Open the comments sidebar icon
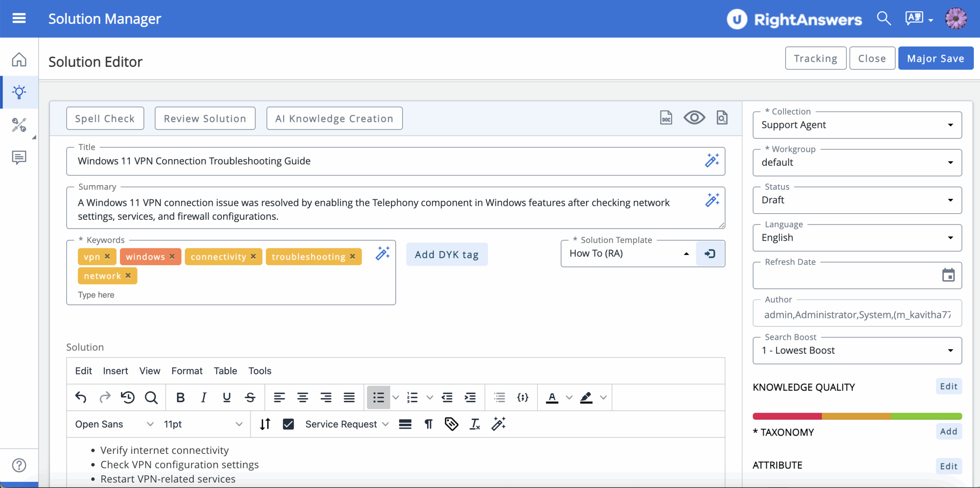This screenshot has width=980, height=488. (19, 157)
